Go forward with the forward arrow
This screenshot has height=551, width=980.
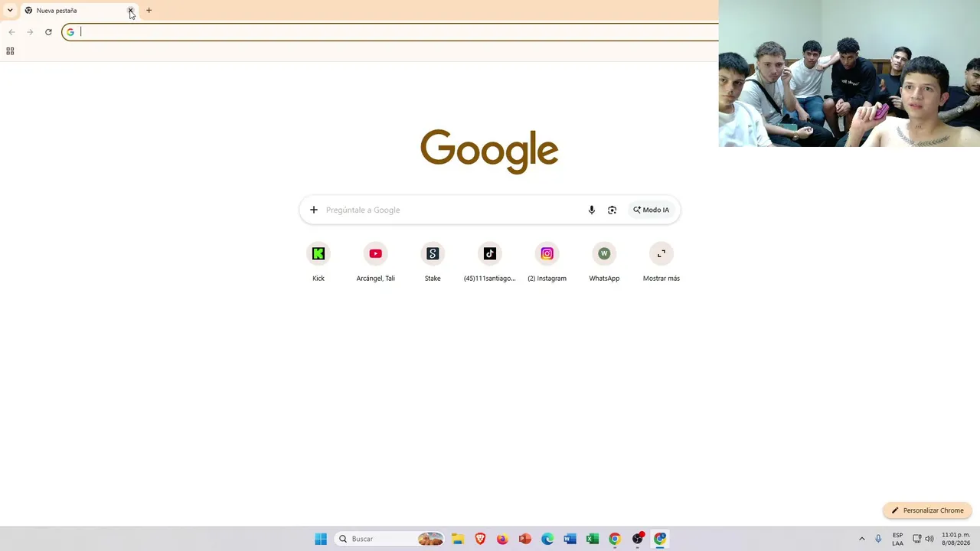click(30, 32)
